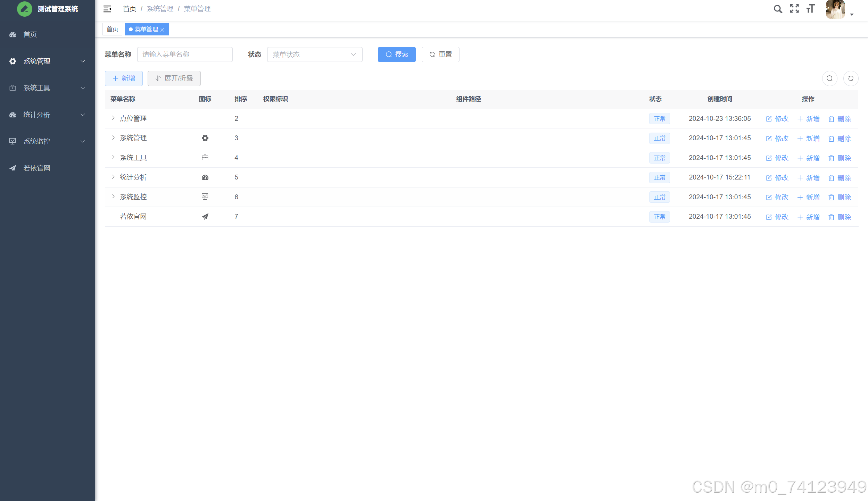The image size is (868, 501).
Task: Focus the 菜单名称 input field
Action: 184,55
